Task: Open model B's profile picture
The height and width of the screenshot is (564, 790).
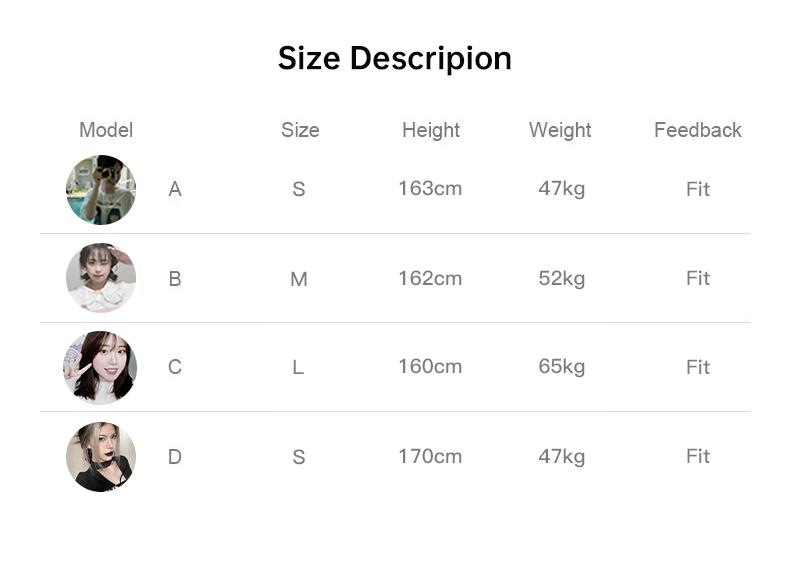Action: [x=101, y=278]
